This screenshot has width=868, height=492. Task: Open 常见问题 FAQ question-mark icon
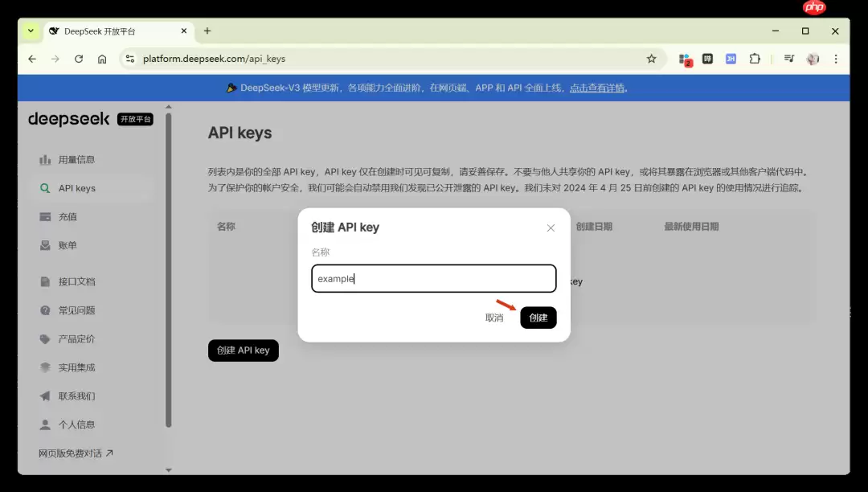[x=43, y=310]
